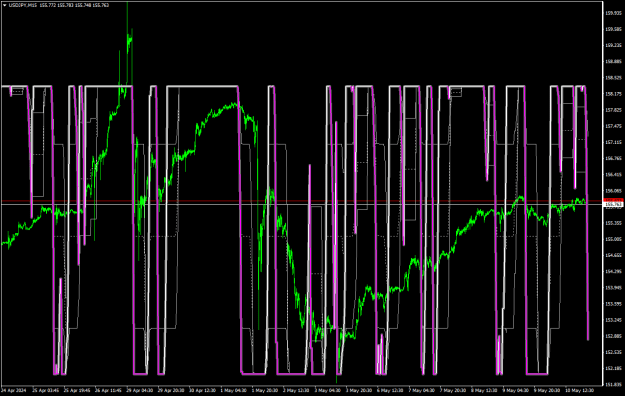This screenshot has height=396, width=625.
Task: Click the 159.585 price axis label
Action: (x=613, y=29)
